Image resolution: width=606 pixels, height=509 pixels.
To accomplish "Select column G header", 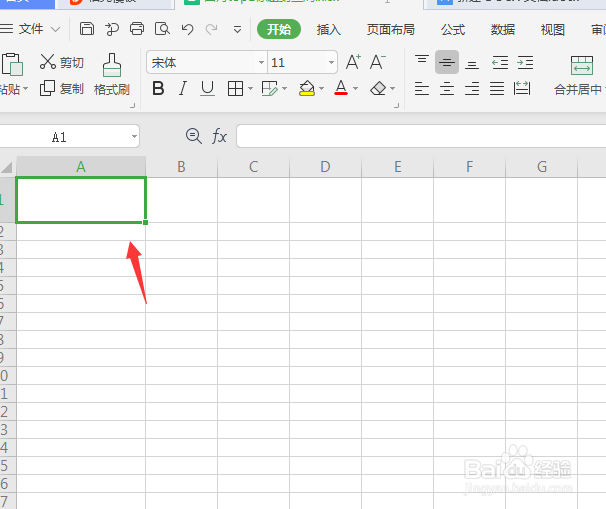I will coord(541,167).
